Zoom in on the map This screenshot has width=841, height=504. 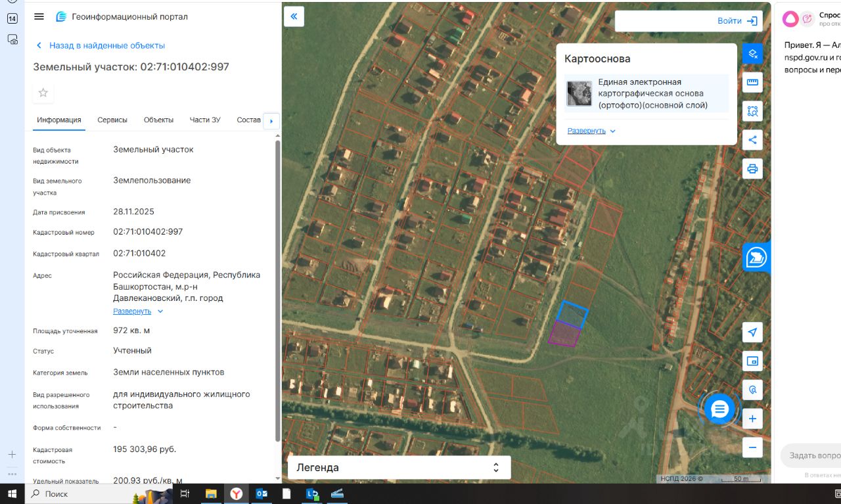tap(752, 419)
